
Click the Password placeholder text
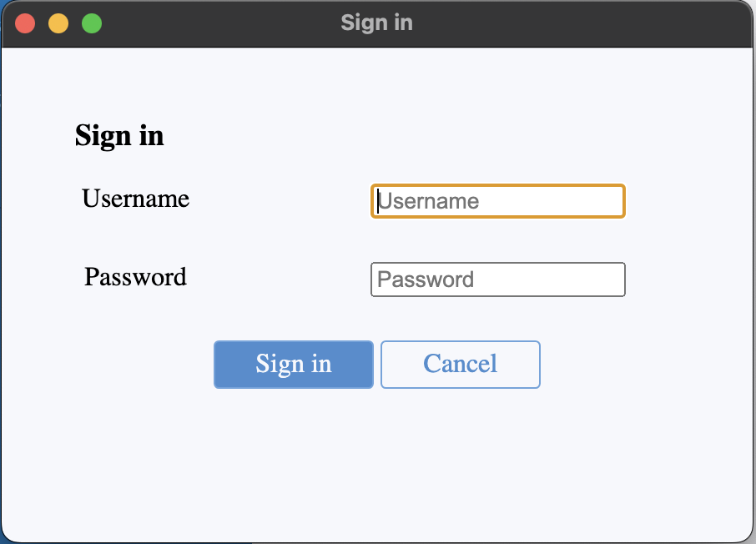point(426,280)
